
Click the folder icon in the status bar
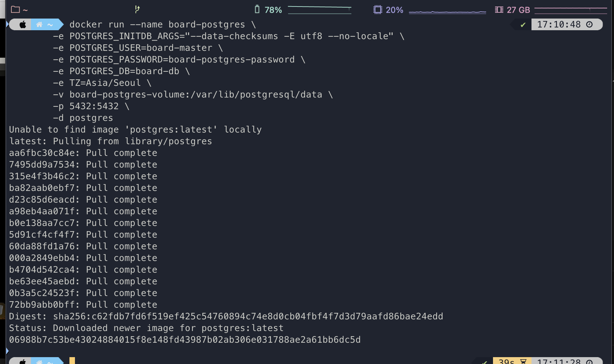(15, 10)
